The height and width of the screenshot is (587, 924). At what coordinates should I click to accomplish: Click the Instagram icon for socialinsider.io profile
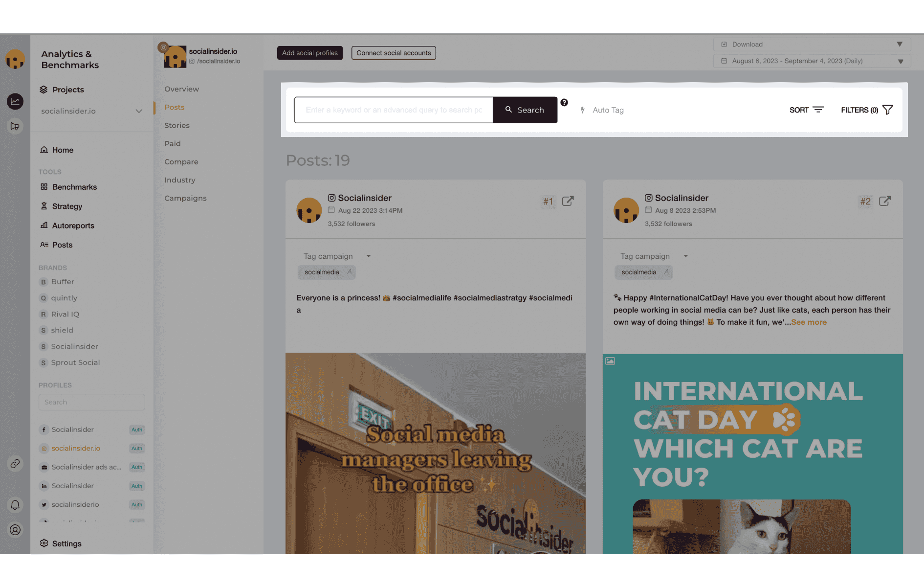tap(44, 448)
